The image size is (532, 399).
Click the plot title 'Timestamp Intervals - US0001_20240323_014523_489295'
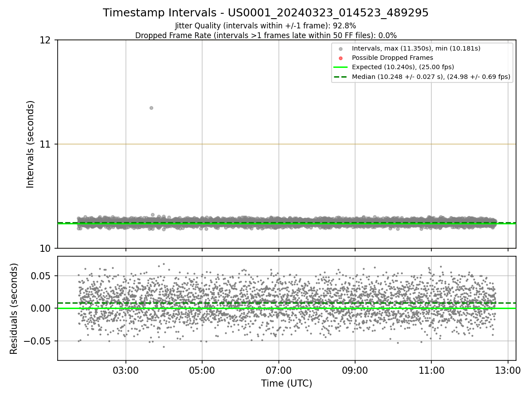pos(266,13)
